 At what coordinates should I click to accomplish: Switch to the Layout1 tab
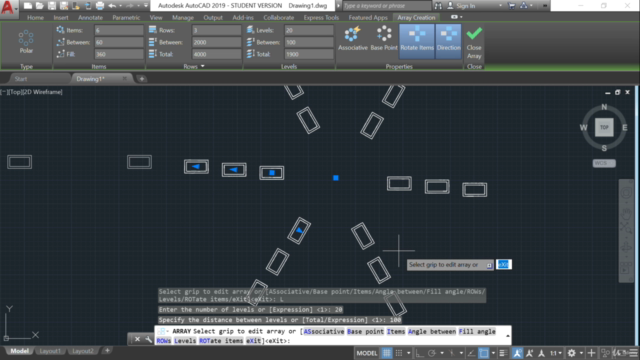click(50, 351)
